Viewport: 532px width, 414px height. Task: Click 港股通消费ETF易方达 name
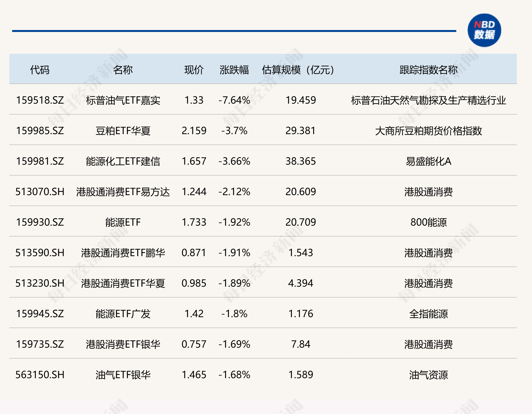coord(123,192)
